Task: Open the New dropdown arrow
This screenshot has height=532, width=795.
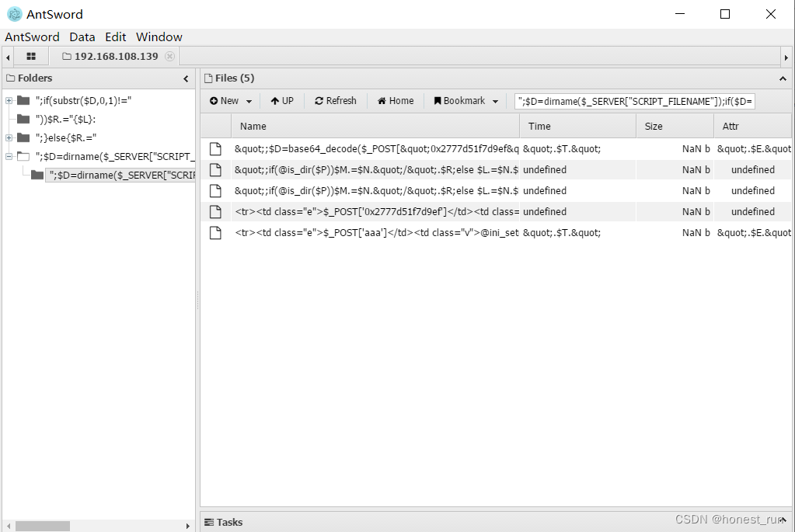Action: 249,101
